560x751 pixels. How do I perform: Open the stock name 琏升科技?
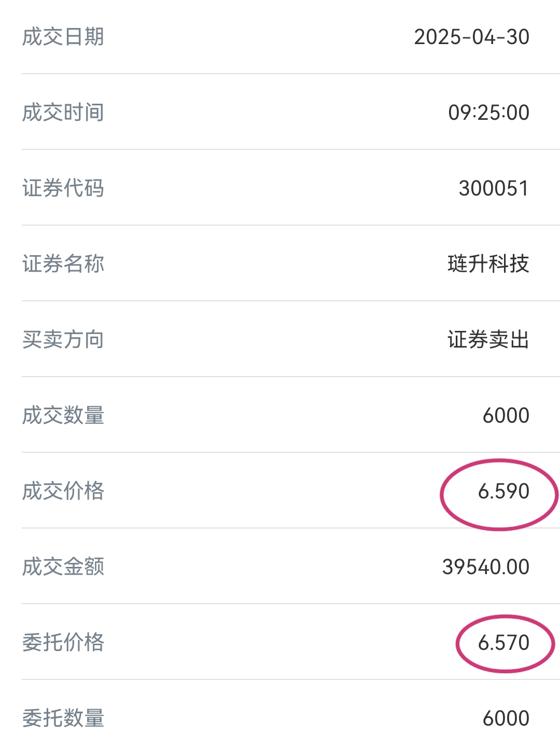coord(488,264)
